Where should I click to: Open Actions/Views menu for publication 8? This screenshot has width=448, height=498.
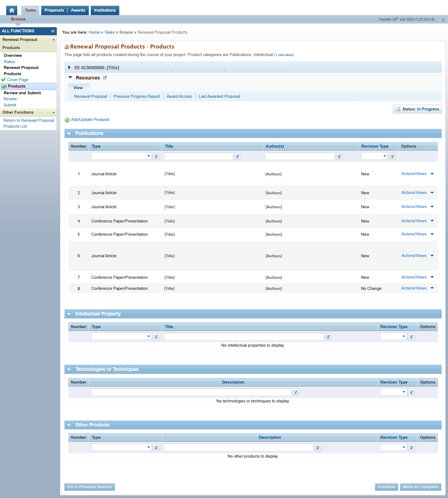click(417, 288)
